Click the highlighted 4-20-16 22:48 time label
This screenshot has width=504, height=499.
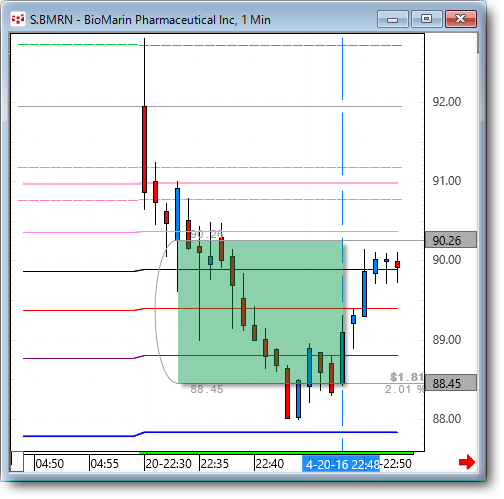(341, 464)
